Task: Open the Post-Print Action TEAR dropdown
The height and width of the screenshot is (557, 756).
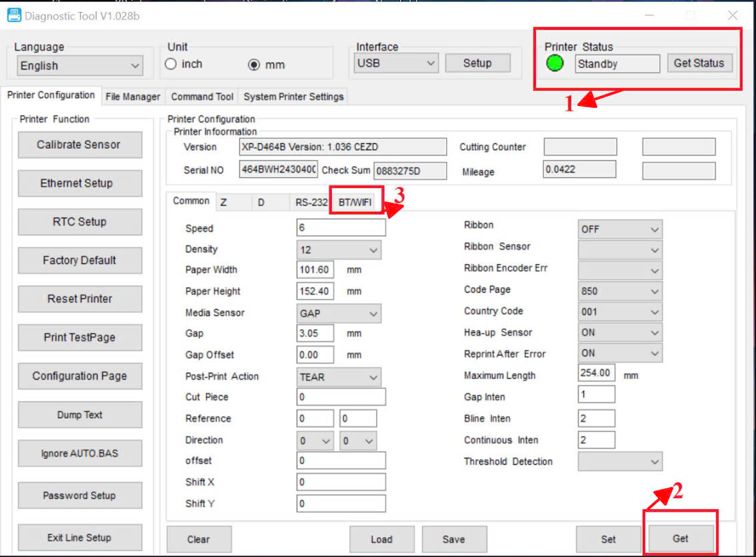Action: 339,377
